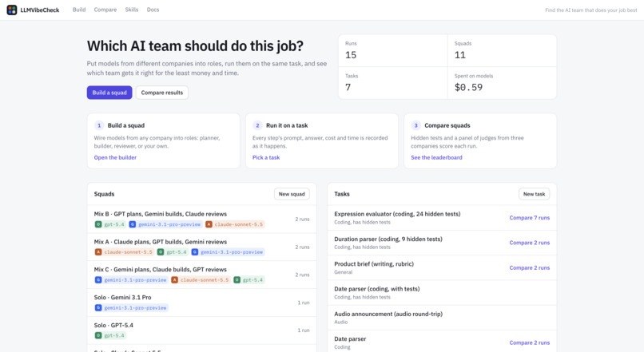Select the Mix A squad title
The width and height of the screenshot is (644, 352).
[x=160, y=242]
